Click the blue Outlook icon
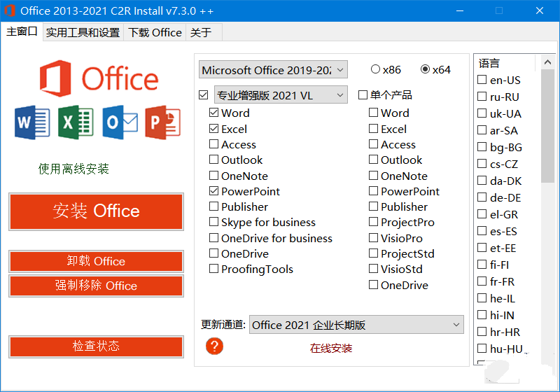Image resolution: width=560 pixels, height=392 pixels. [x=120, y=122]
